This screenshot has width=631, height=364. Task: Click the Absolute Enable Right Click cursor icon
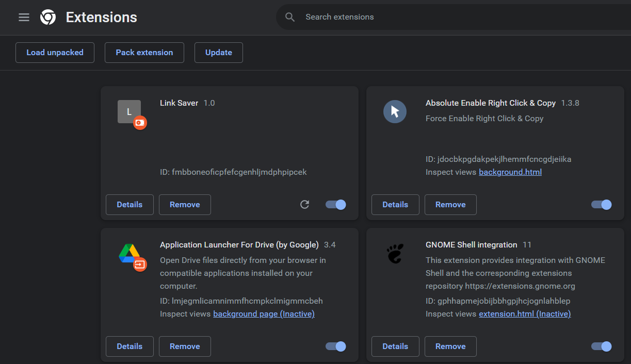coord(395,111)
